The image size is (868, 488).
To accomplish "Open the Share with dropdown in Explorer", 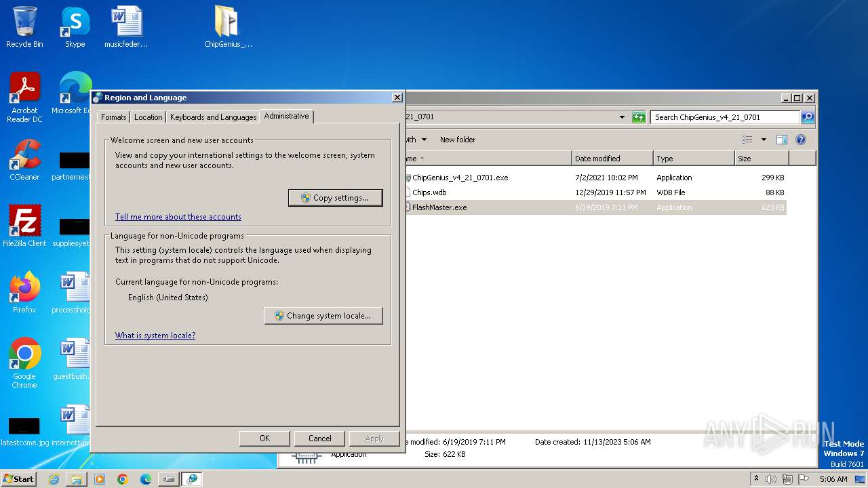I will point(416,140).
